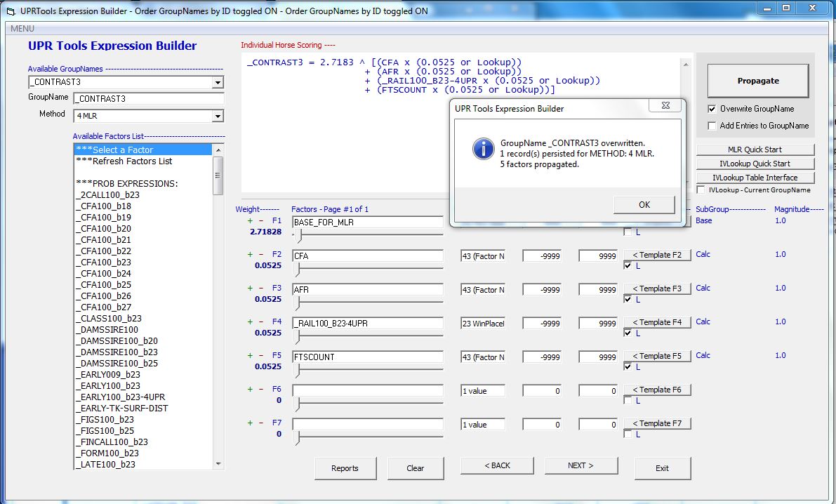Select _2CALL100_b23 in factors list
Viewport: 836px width, 504px height.
(143, 194)
